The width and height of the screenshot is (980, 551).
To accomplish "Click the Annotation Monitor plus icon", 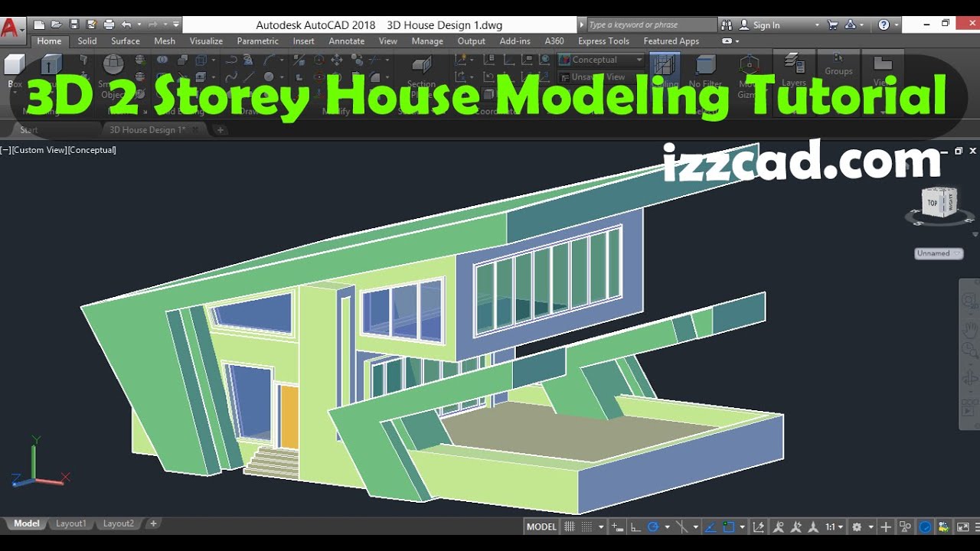I will click(x=886, y=527).
